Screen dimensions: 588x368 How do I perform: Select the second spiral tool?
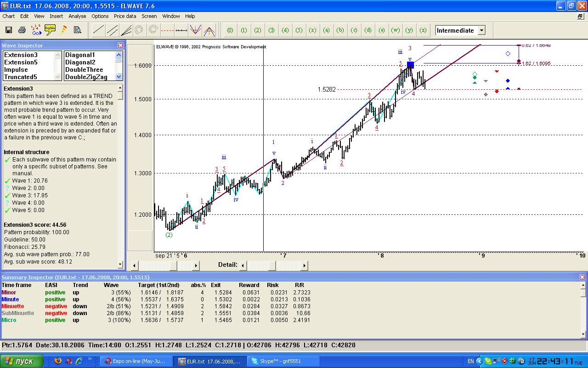[x=153, y=30]
